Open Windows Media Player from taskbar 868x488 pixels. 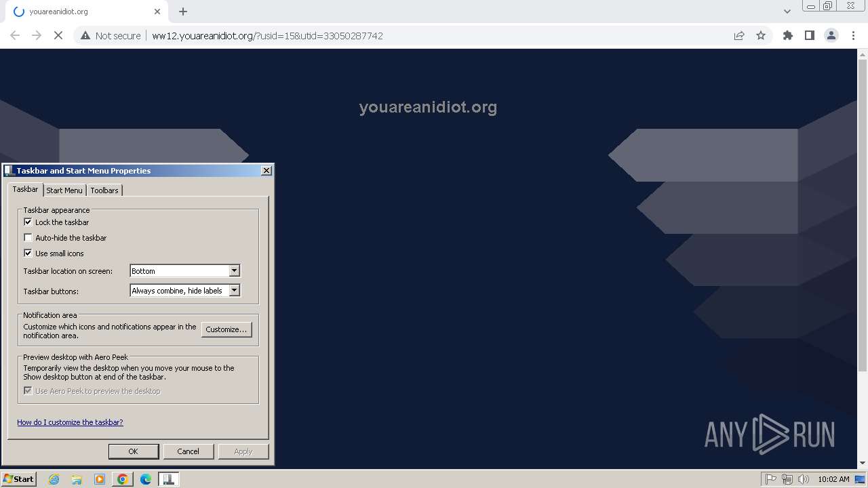(100, 479)
